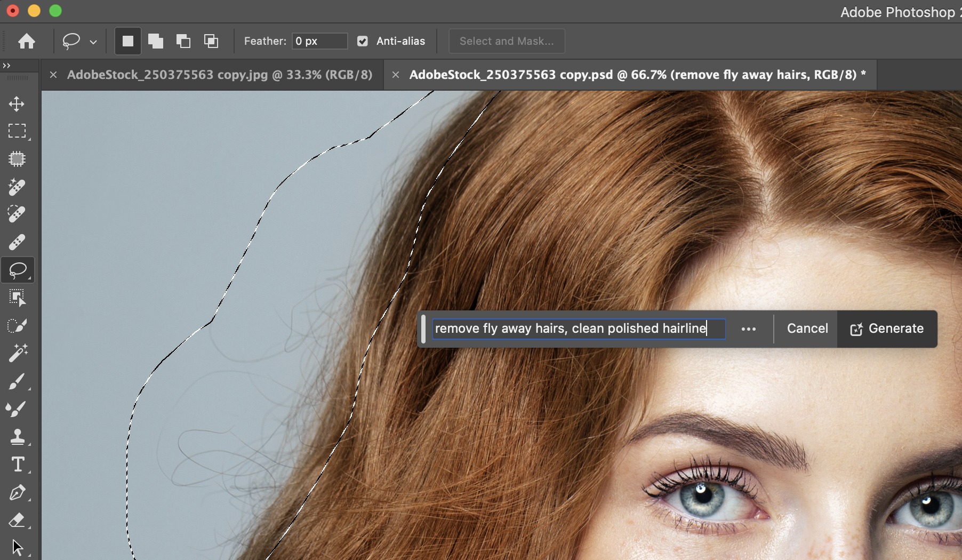
Task: Select the Rectangular Marquee tool
Action: click(17, 131)
